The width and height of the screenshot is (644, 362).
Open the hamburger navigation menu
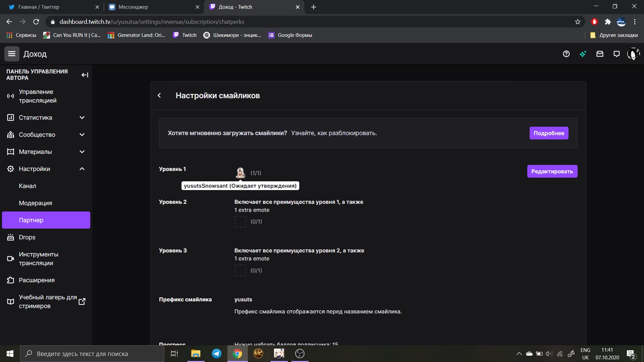12,54
